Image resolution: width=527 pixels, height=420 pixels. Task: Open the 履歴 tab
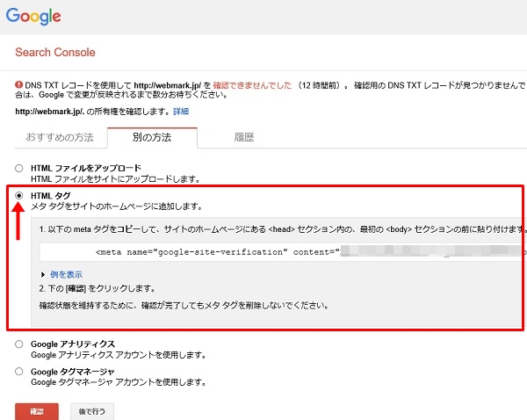(244, 138)
